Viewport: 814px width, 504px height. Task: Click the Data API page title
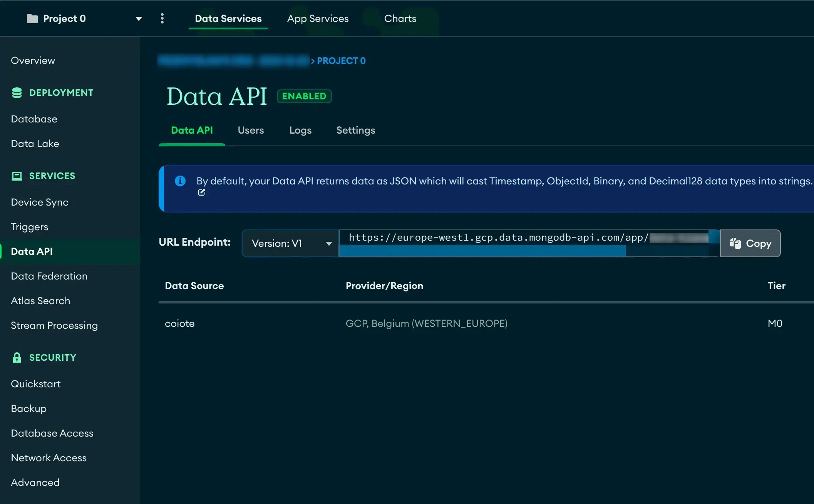point(217,96)
